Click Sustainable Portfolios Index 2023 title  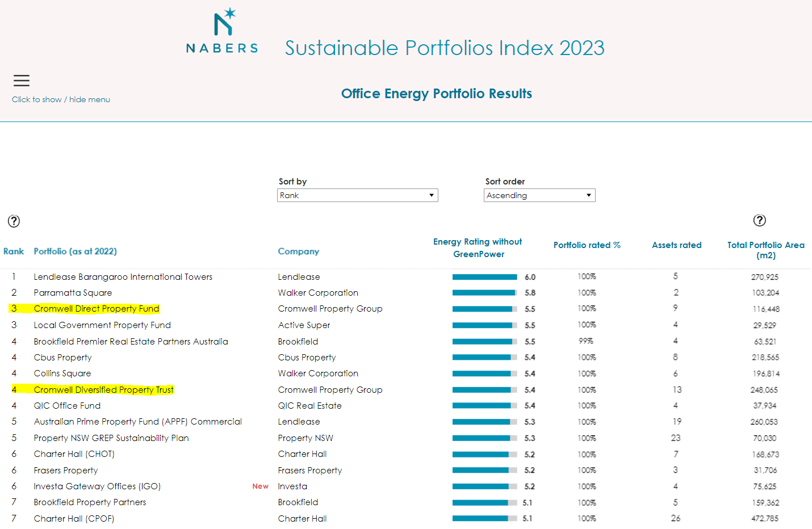click(x=445, y=48)
